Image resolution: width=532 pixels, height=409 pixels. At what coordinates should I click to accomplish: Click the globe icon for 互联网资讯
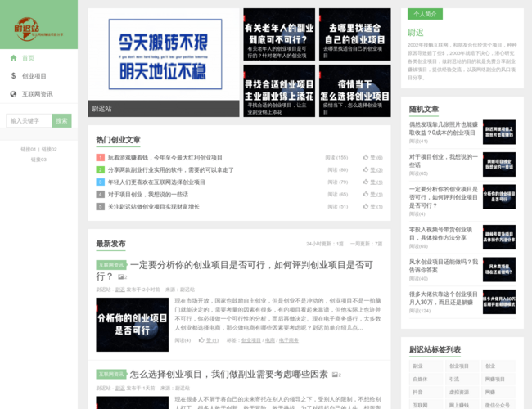[x=13, y=94]
